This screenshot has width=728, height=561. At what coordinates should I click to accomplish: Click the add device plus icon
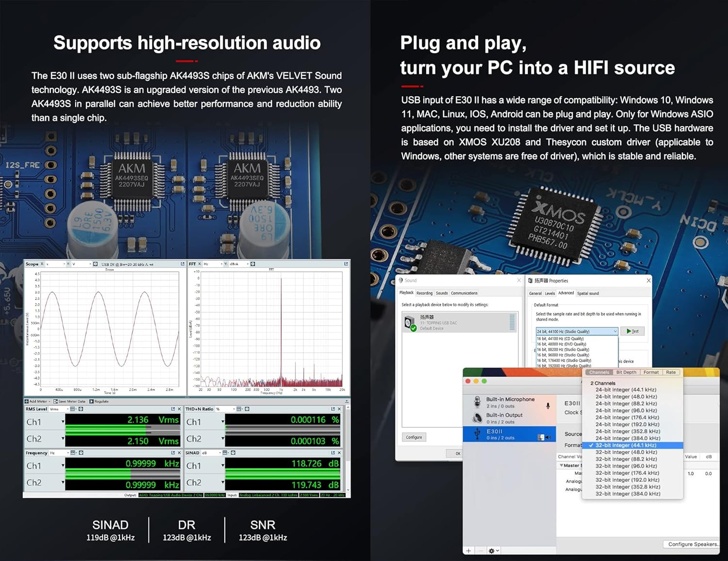point(468,550)
